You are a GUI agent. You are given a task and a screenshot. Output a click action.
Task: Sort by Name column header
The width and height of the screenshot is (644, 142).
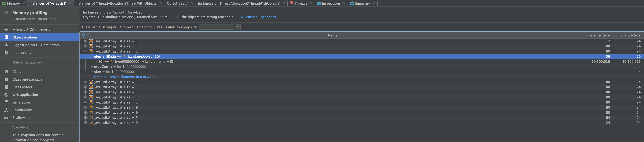coord(332,35)
